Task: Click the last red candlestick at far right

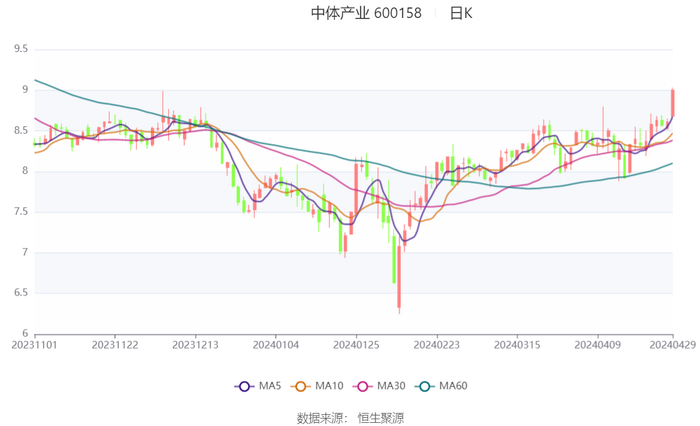Action: pos(673,104)
